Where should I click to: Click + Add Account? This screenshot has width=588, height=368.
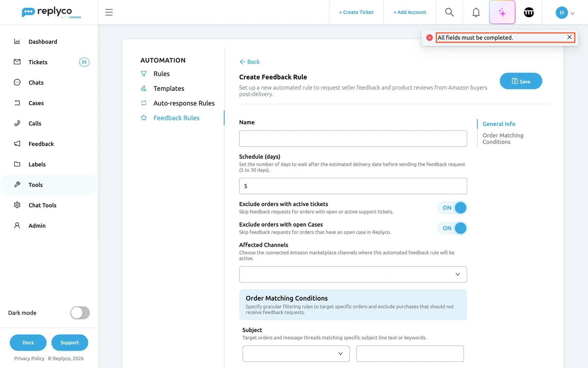(x=410, y=12)
